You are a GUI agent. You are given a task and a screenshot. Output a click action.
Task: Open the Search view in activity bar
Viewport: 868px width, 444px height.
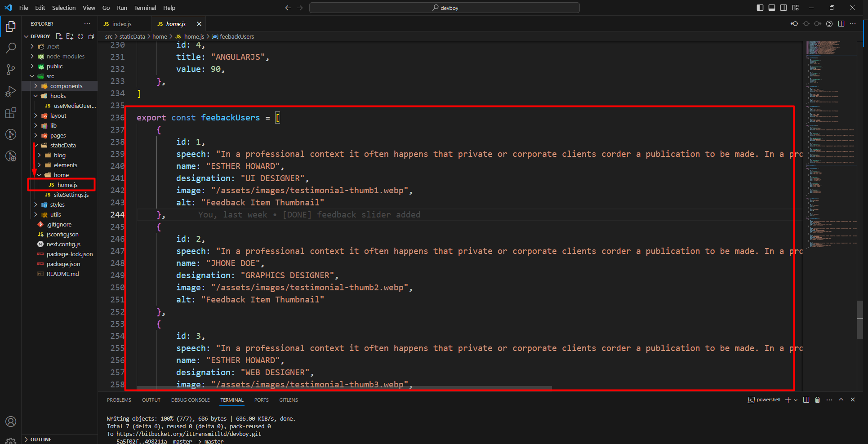tap(11, 48)
